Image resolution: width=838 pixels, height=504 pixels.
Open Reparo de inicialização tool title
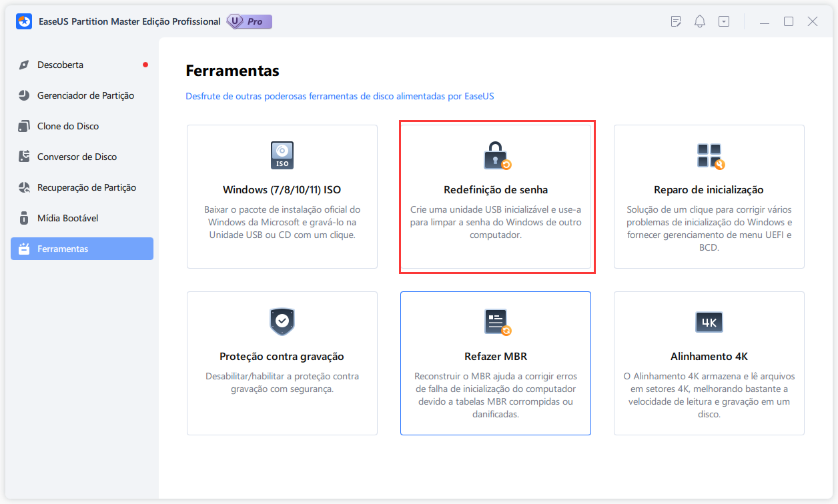(x=709, y=190)
